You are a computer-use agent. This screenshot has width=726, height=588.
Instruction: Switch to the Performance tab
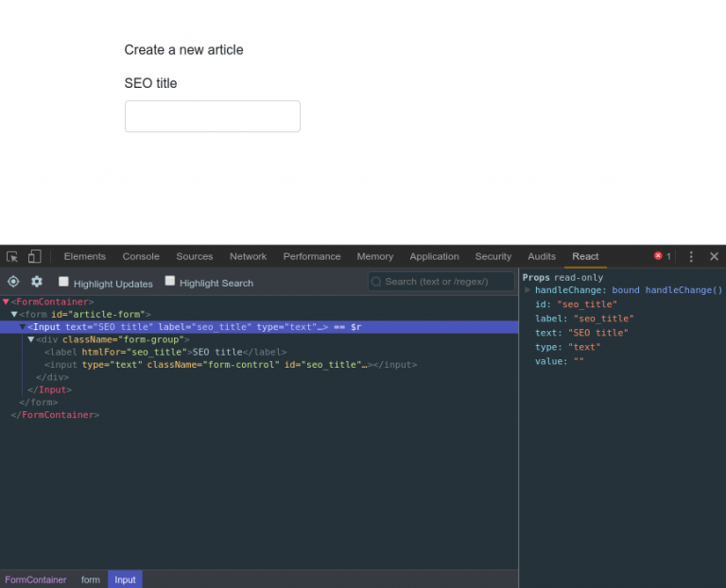coord(312,256)
